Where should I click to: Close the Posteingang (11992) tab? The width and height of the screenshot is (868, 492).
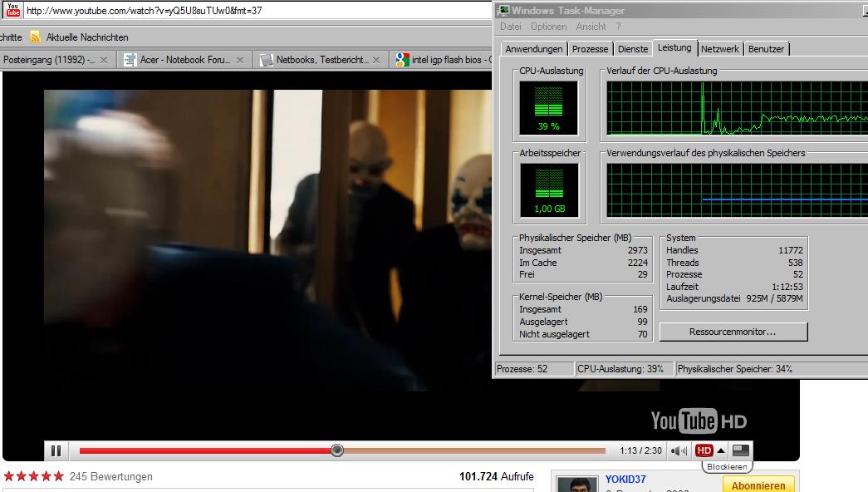point(104,60)
